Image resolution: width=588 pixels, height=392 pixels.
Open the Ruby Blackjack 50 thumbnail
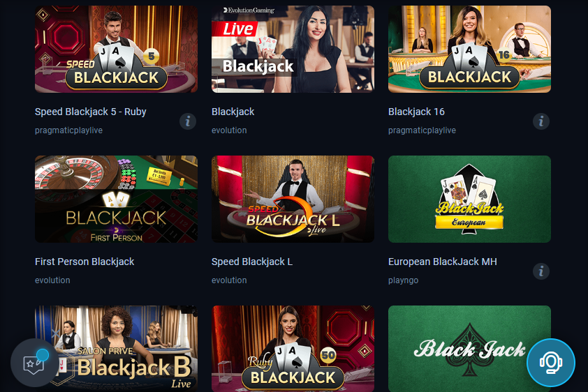[x=293, y=349]
